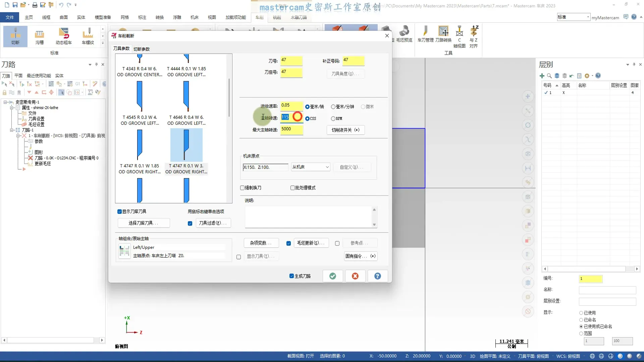Select the RPM spindle radio button
Image resolution: width=644 pixels, height=362 pixels.
click(333, 119)
